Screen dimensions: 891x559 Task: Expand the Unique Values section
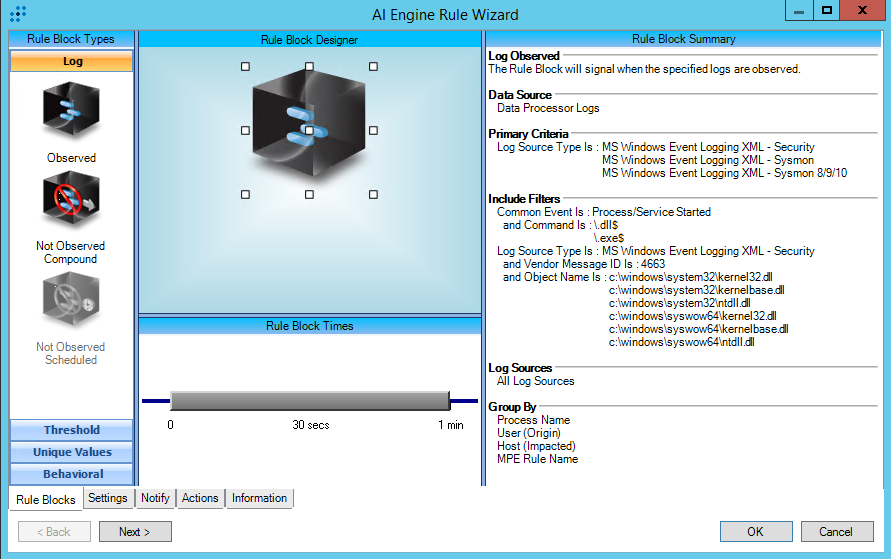pyautogui.click(x=71, y=452)
